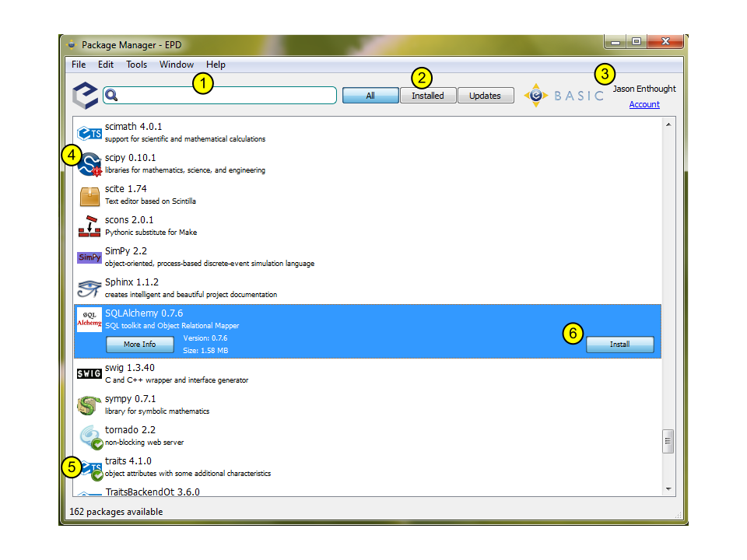Click inside the search field
Image resolution: width=747 pixels, height=560 pixels.
pos(226,94)
